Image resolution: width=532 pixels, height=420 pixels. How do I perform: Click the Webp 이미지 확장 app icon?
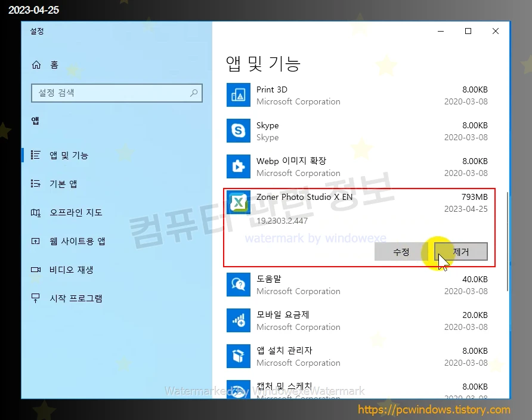(x=239, y=166)
